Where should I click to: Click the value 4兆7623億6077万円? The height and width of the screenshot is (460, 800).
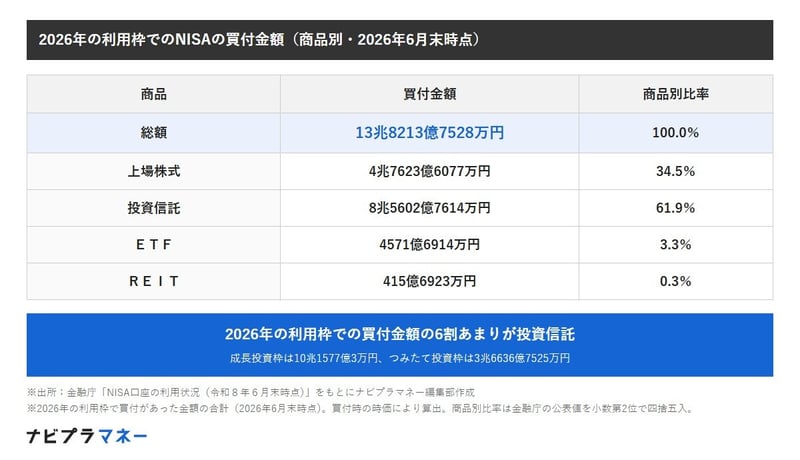pyautogui.click(x=430, y=171)
